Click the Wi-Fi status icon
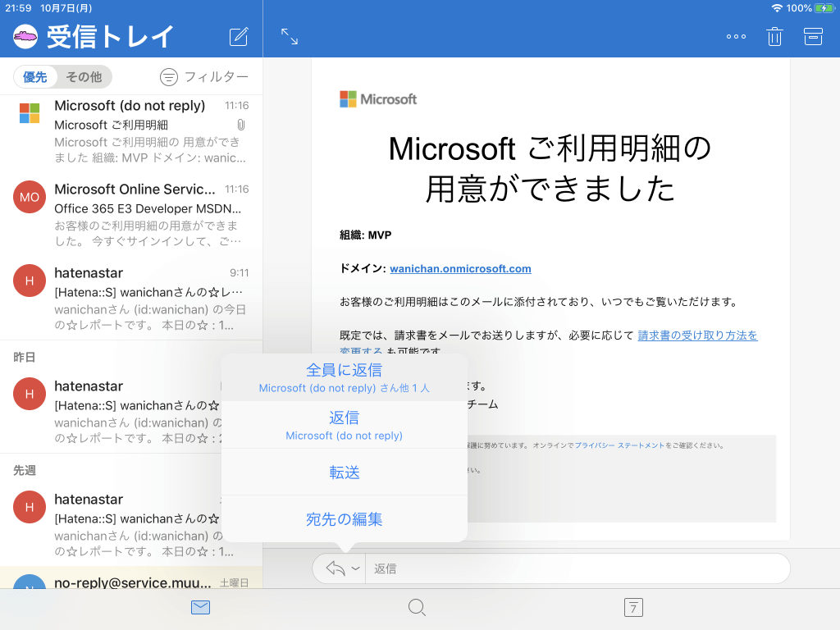 [777, 8]
